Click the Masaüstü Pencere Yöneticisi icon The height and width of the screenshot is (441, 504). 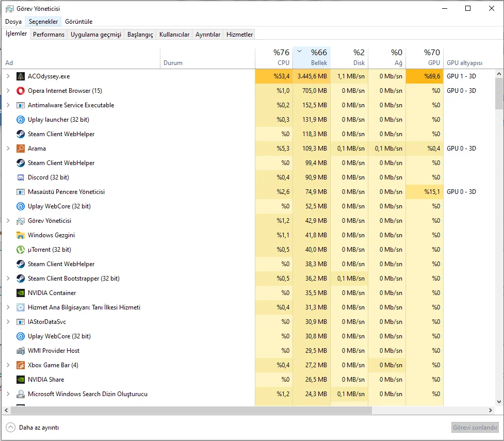[x=21, y=192]
